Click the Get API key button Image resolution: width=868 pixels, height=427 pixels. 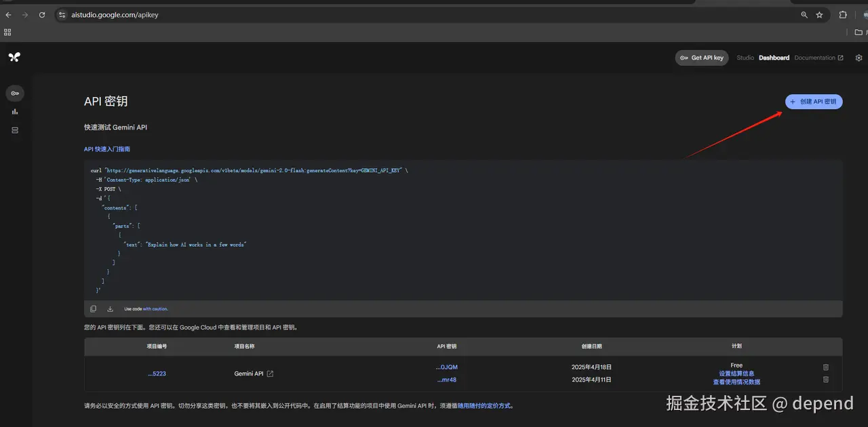[x=702, y=58]
